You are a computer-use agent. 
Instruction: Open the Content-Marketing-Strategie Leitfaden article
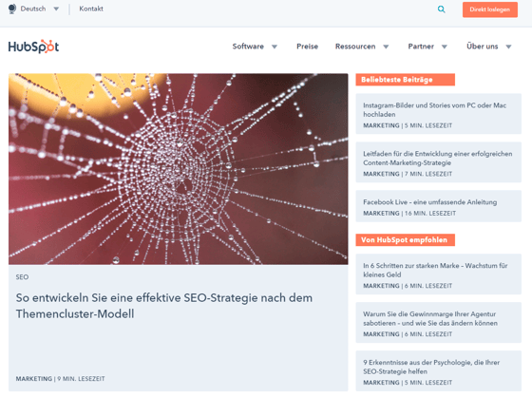(438, 162)
